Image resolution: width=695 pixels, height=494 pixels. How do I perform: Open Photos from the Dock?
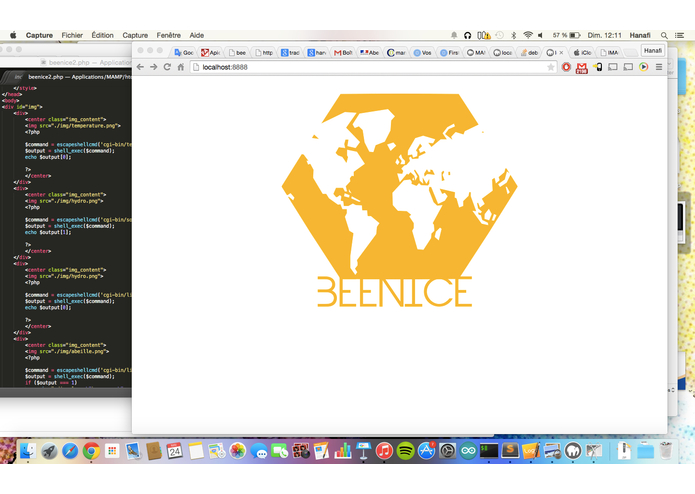pyautogui.click(x=238, y=451)
